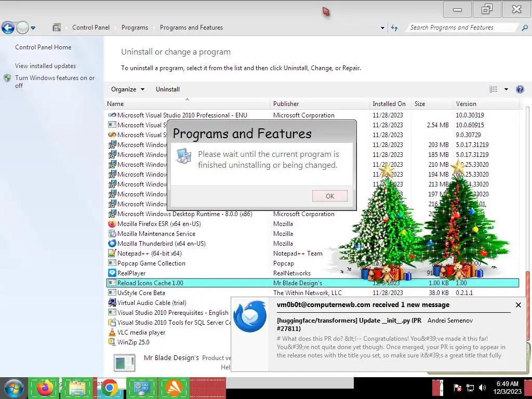The height and width of the screenshot is (399, 532).
Task: Sort by Size column header
Action: (x=432, y=104)
